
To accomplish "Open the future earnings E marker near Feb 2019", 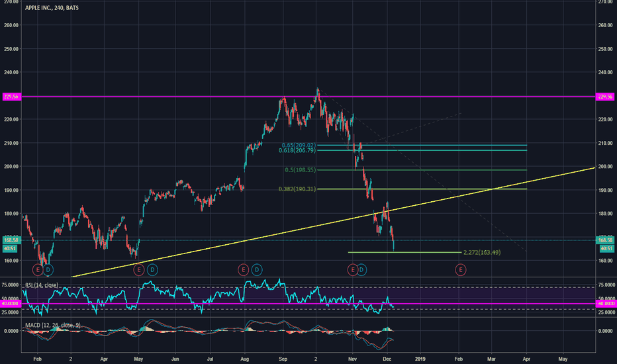I will pyautogui.click(x=460, y=270).
